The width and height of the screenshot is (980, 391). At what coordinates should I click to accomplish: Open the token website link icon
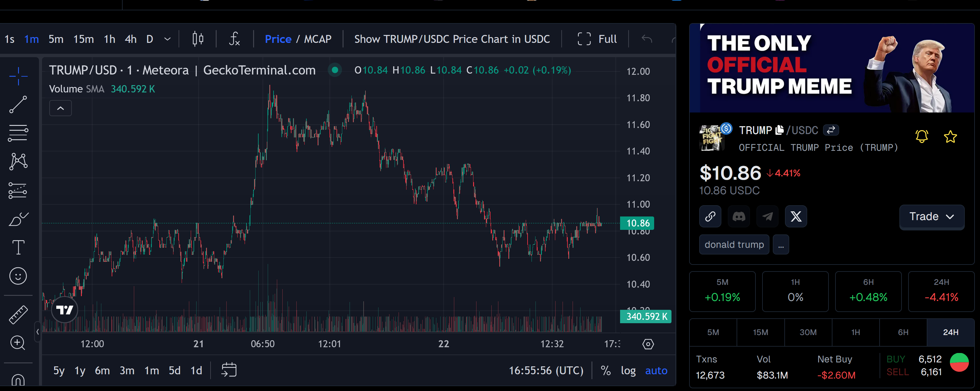coord(710,216)
